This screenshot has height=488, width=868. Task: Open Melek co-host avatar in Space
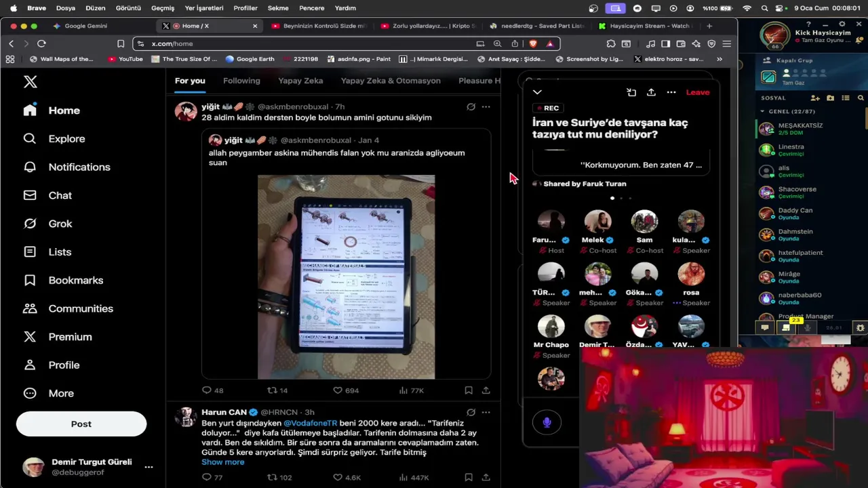click(597, 221)
